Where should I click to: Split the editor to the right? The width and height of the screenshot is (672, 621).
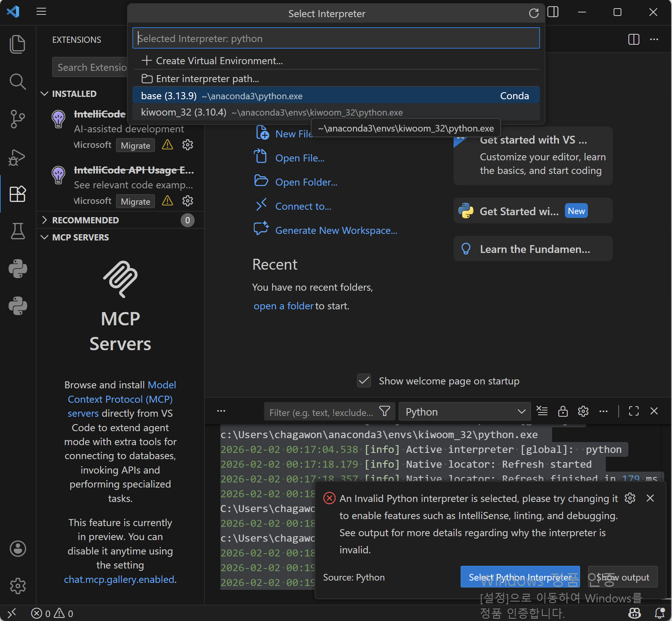pyautogui.click(x=634, y=39)
